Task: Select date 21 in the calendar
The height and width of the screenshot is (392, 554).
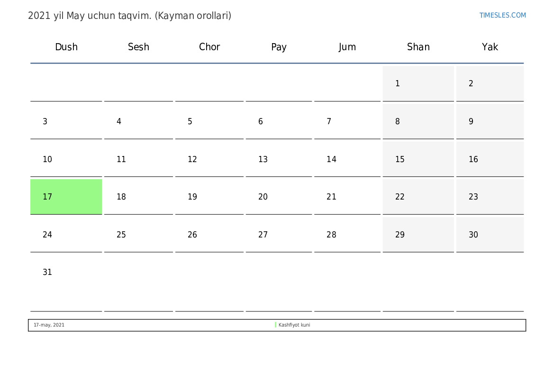Action: (347, 197)
